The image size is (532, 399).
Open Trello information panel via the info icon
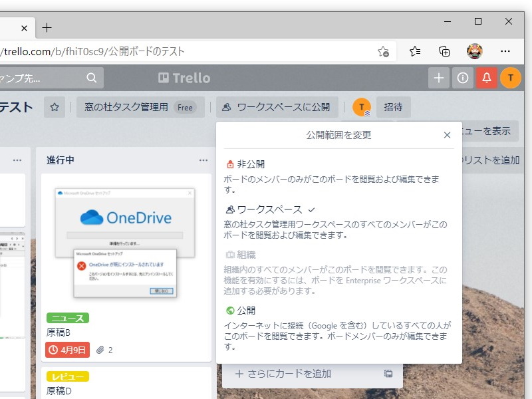(x=463, y=77)
